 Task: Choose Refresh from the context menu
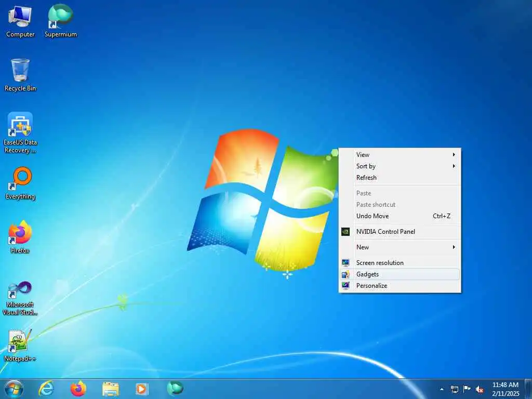point(400,178)
